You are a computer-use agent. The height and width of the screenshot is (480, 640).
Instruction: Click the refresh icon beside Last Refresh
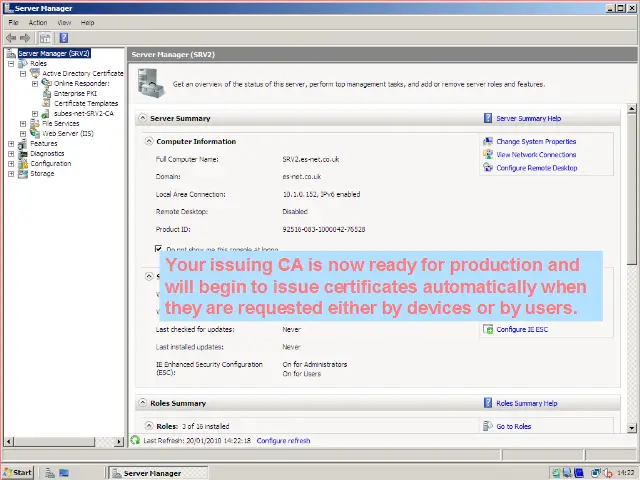pyautogui.click(x=135, y=440)
